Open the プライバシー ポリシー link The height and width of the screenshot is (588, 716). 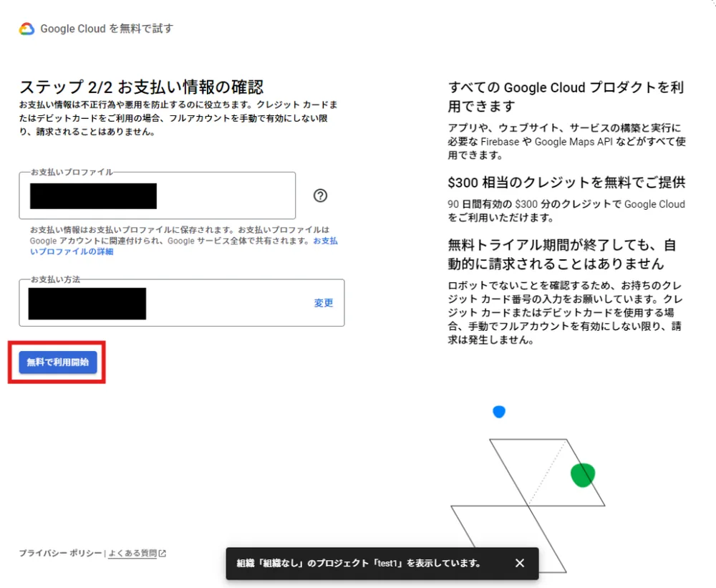[60, 554]
